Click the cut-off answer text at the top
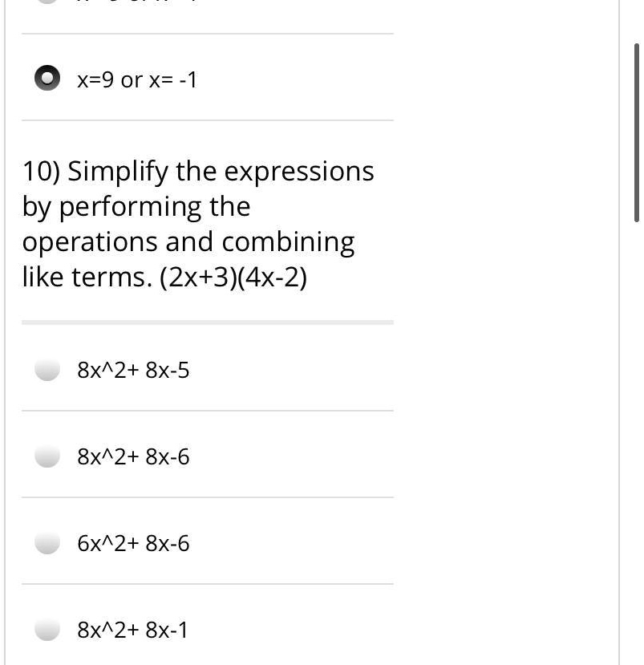Viewport: 644px width, 665px height. [x=136, y=3]
